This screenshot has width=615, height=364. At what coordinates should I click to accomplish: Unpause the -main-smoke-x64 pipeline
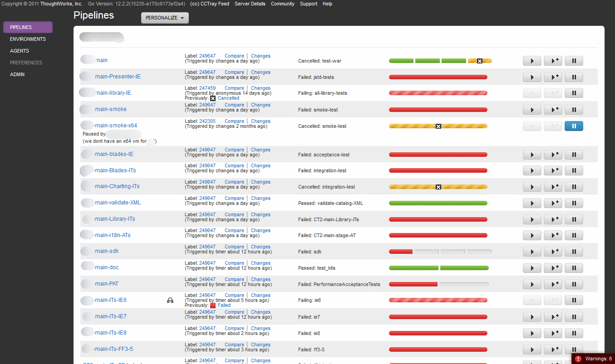click(574, 126)
